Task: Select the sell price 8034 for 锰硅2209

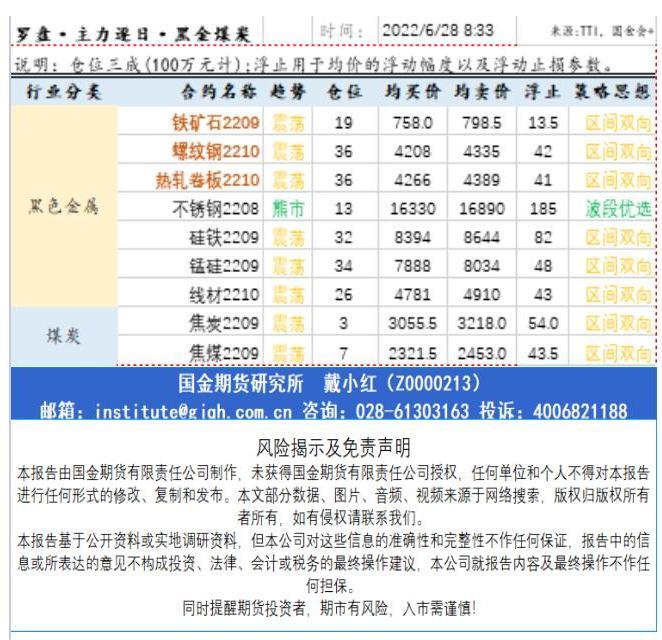Action: 482,266
